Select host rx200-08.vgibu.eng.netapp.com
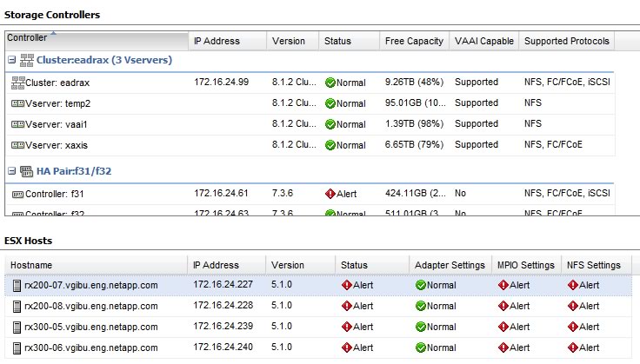This screenshot has height=364, width=640. [91, 306]
